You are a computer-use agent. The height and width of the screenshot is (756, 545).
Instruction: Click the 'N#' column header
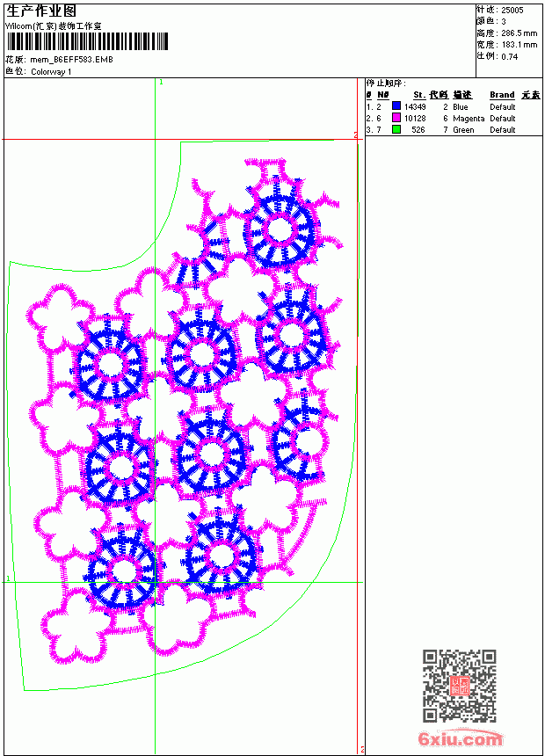pos(383,95)
